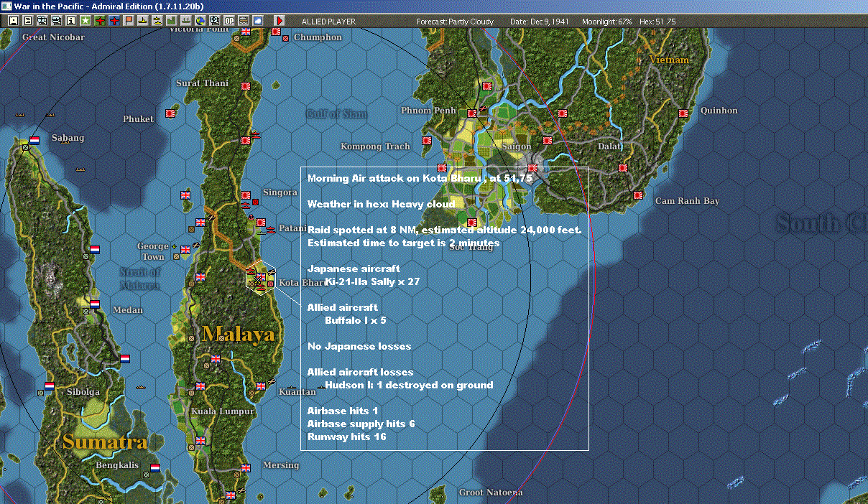Select the Japanese flag near Surat Thani
868x504 pixels.
(245, 85)
